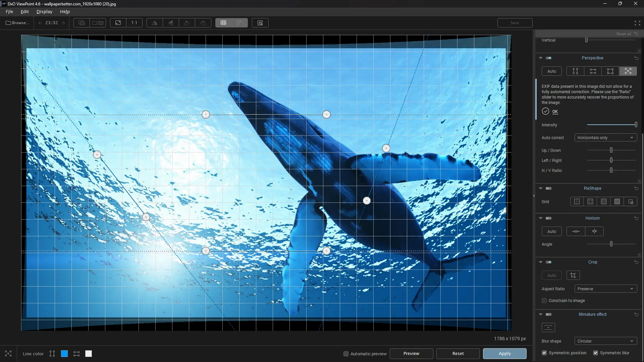644x362 pixels.
Task: Open the Line color swatch picker
Action: 64,354
